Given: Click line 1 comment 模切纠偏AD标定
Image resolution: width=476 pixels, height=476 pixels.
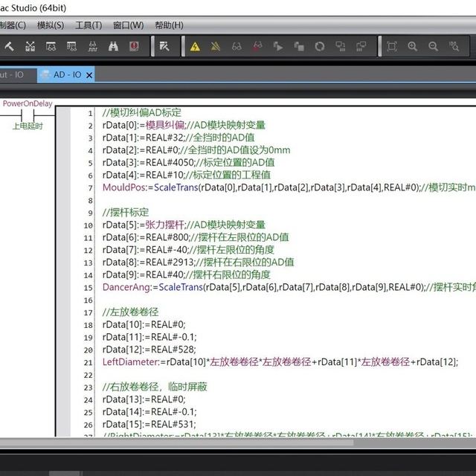Looking at the screenshot, I should [x=142, y=112].
